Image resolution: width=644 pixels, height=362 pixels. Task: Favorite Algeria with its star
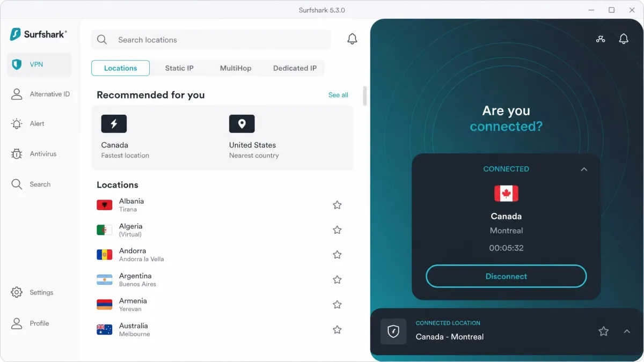pyautogui.click(x=337, y=230)
